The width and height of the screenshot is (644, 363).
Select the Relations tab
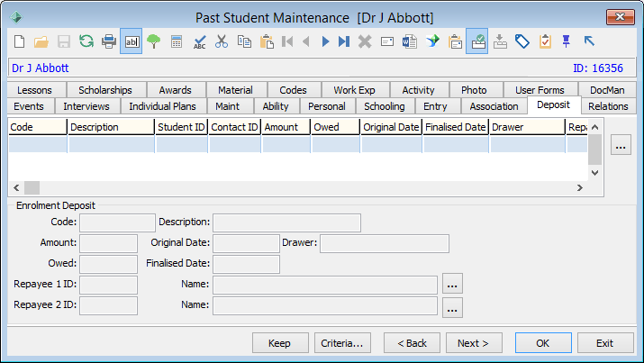click(x=608, y=106)
